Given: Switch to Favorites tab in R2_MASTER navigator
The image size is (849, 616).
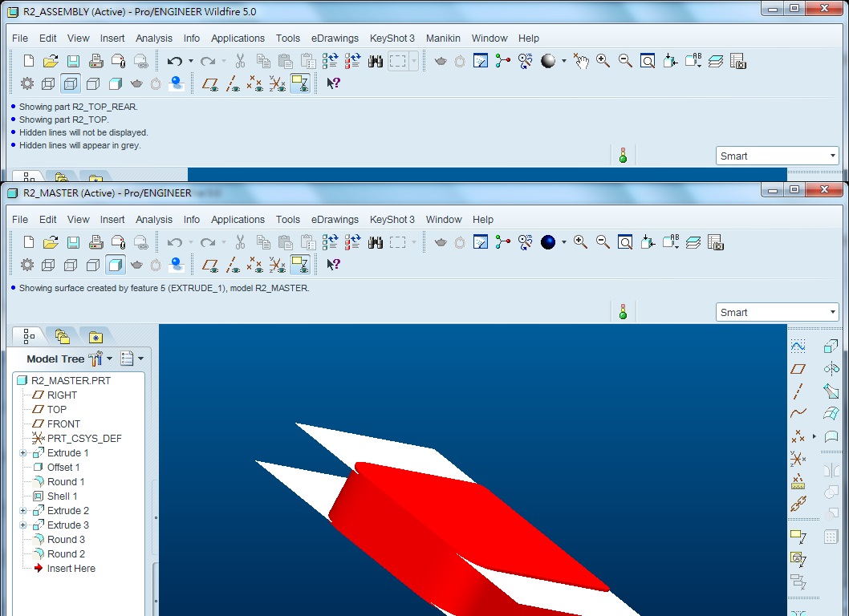Looking at the screenshot, I should pyautogui.click(x=95, y=337).
